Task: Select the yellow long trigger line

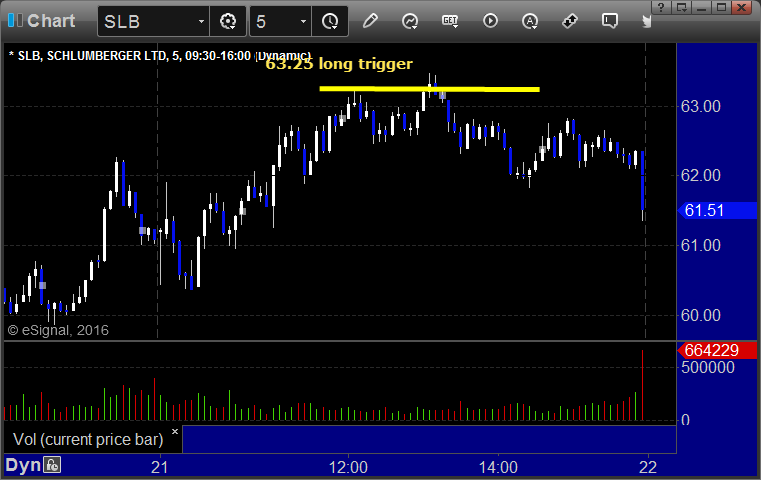Action: point(430,89)
